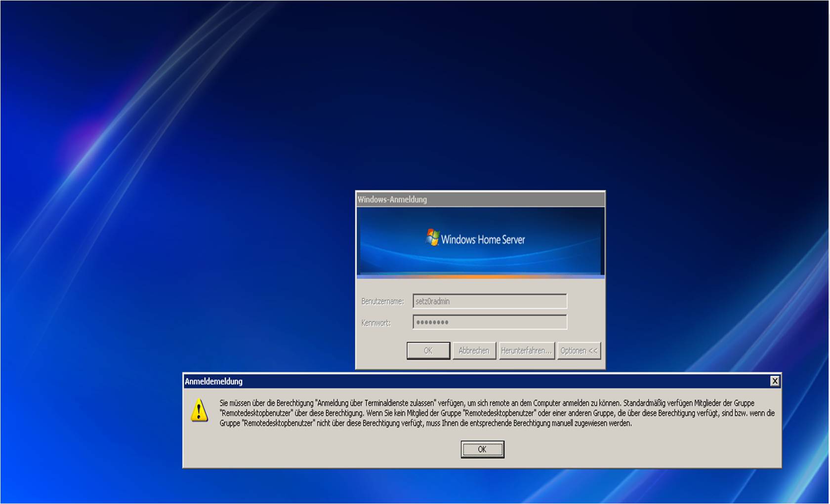Click the Abbrechen button
The height and width of the screenshot is (504, 830).
tap(474, 350)
